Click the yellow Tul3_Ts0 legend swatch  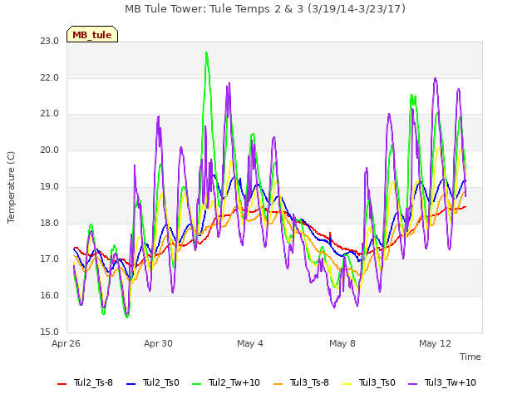click(x=347, y=384)
